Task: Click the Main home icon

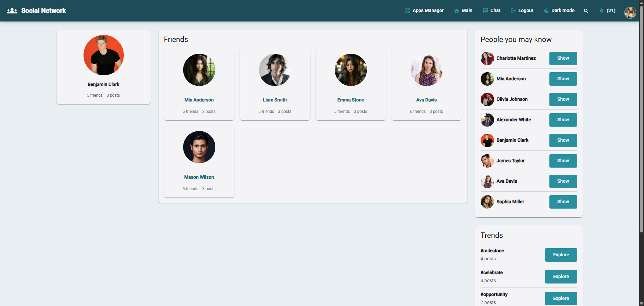Action: 457,11
